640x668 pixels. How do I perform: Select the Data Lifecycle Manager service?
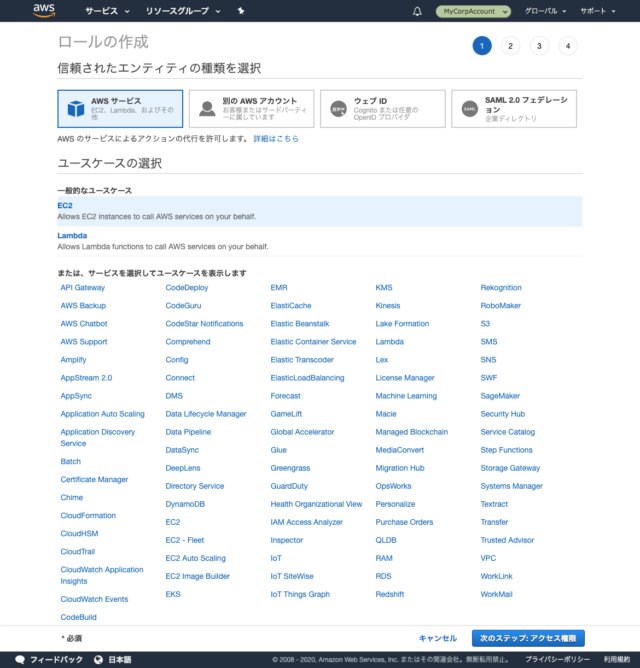(x=206, y=414)
